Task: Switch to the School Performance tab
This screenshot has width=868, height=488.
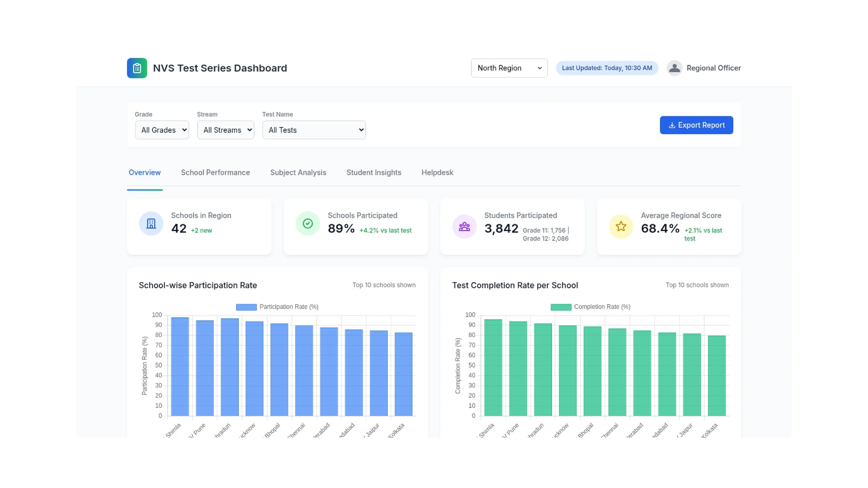Action: pos(215,173)
